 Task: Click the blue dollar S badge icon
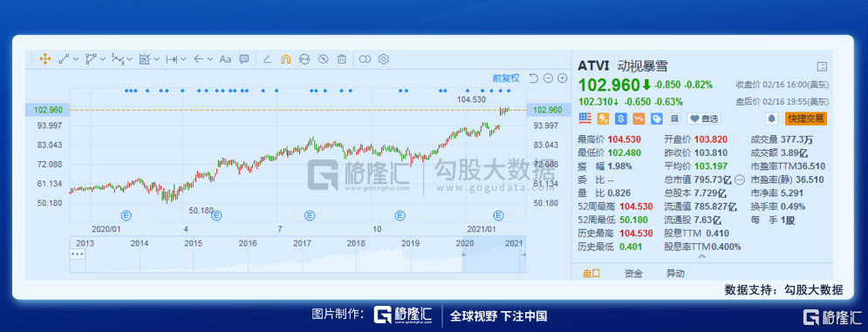pyautogui.click(x=621, y=119)
